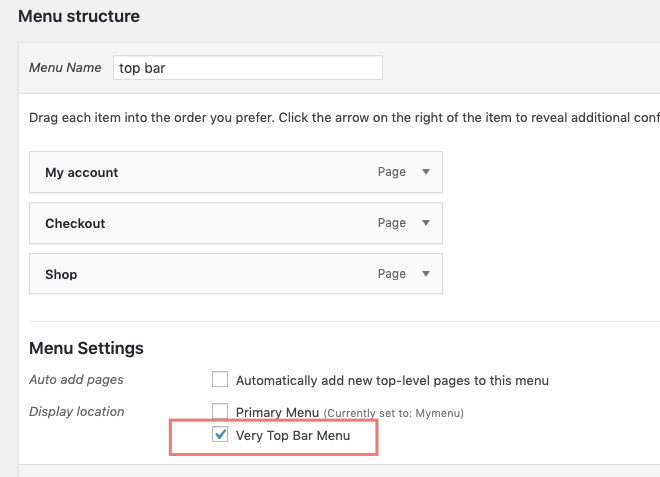Viewport: 660px width, 477px height.
Task: Enable automatically add new top-level pages checkbox
Action: [x=220, y=380]
